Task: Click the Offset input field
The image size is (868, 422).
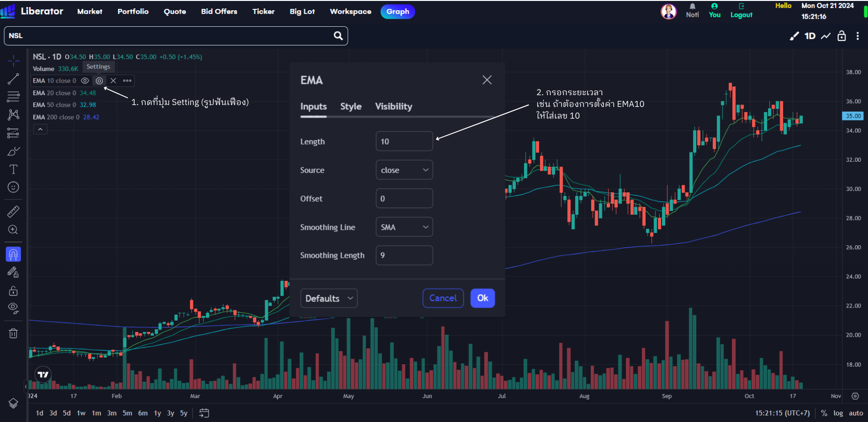Action: pos(404,198)
